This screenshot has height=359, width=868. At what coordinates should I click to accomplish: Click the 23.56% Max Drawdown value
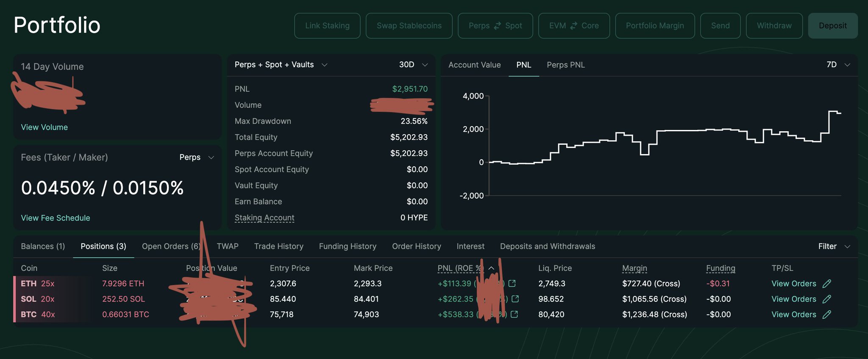point(414,121)
